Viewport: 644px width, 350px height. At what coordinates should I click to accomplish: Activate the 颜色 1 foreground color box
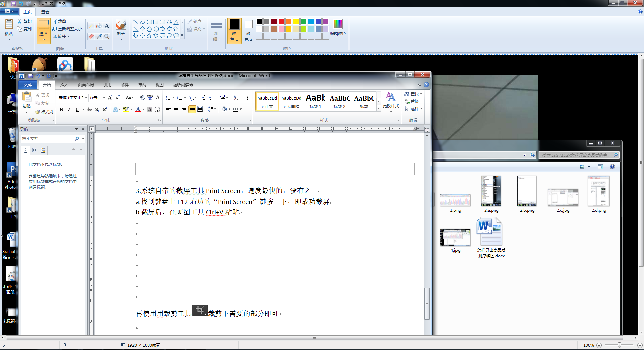coord(234,30)
